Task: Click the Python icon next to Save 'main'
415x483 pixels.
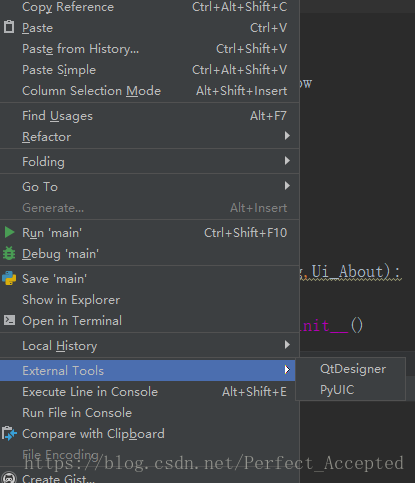Action: (x=9, y=278)
